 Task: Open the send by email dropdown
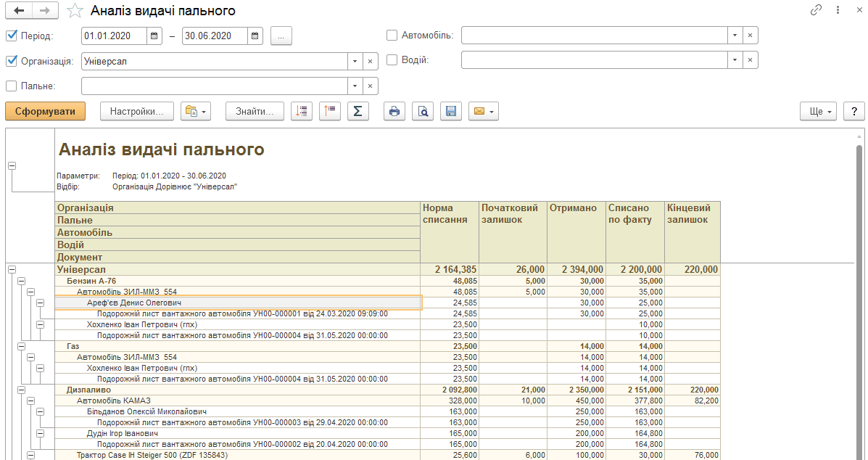point(484,111)
